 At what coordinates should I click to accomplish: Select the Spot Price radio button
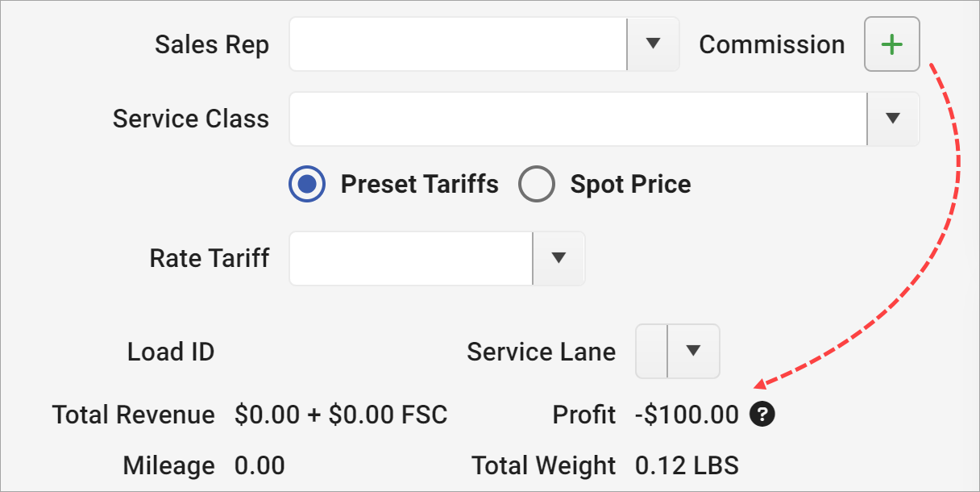point(537,184)
